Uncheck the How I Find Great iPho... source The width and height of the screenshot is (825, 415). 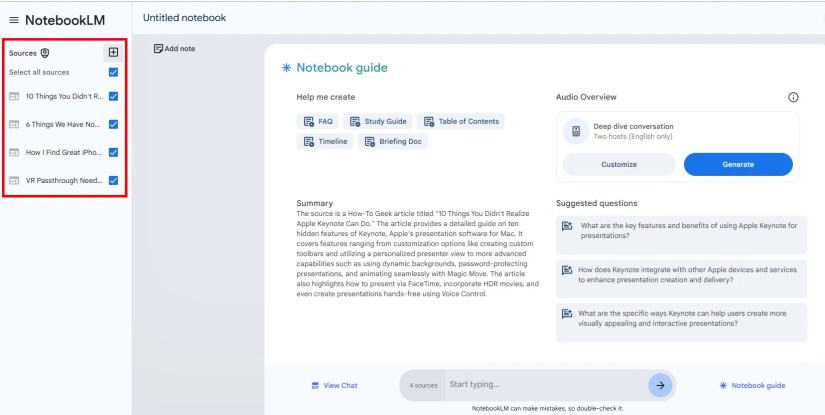(x=113, y=153)
